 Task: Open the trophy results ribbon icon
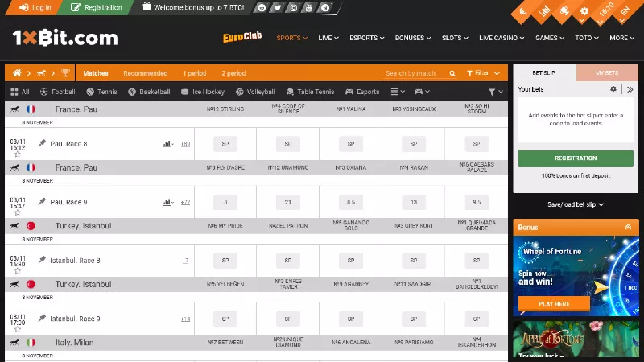(564, 11)
